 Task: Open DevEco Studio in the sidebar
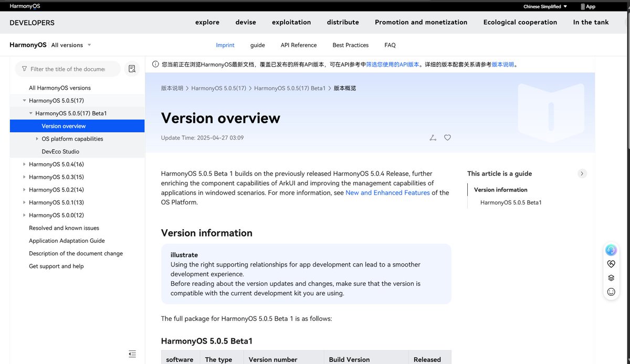coord(60,152)
